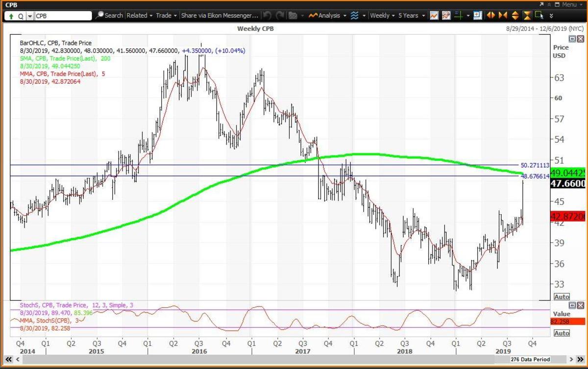Click the orange vertical expand arrows icon

515,16
